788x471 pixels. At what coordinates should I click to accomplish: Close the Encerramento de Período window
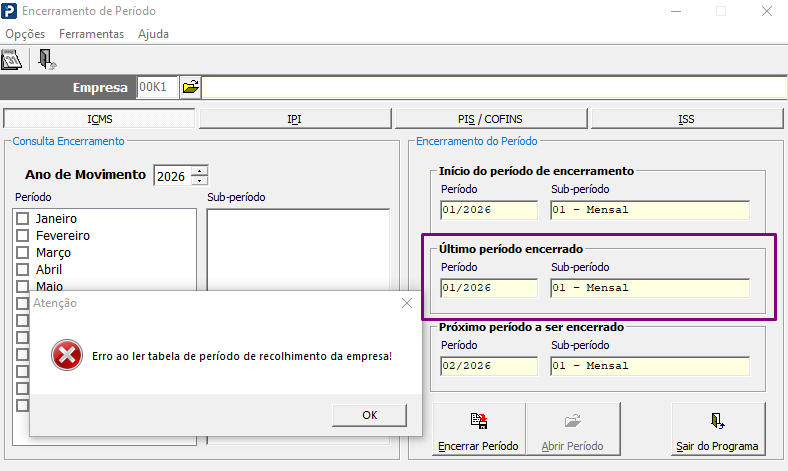pos(766,11)
